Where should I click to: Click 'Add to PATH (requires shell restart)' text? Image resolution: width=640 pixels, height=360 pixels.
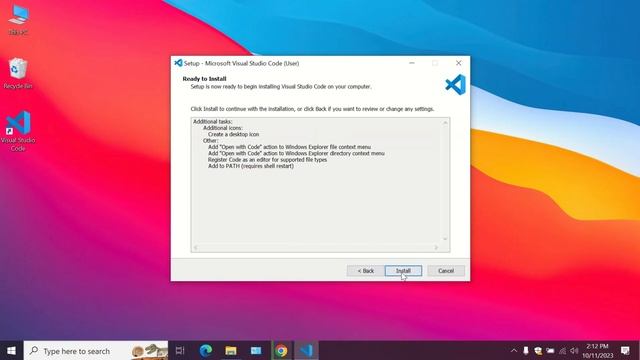point(251,166)
